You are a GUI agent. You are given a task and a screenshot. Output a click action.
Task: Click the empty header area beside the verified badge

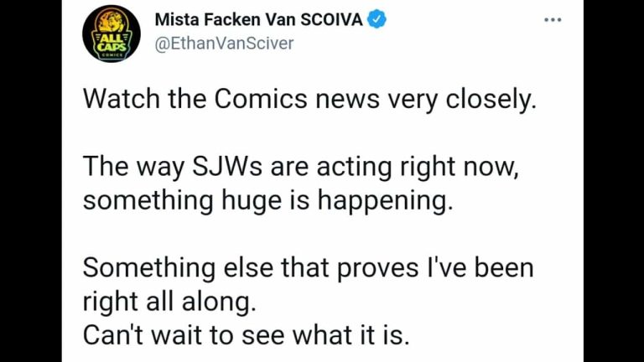(464, 20)
